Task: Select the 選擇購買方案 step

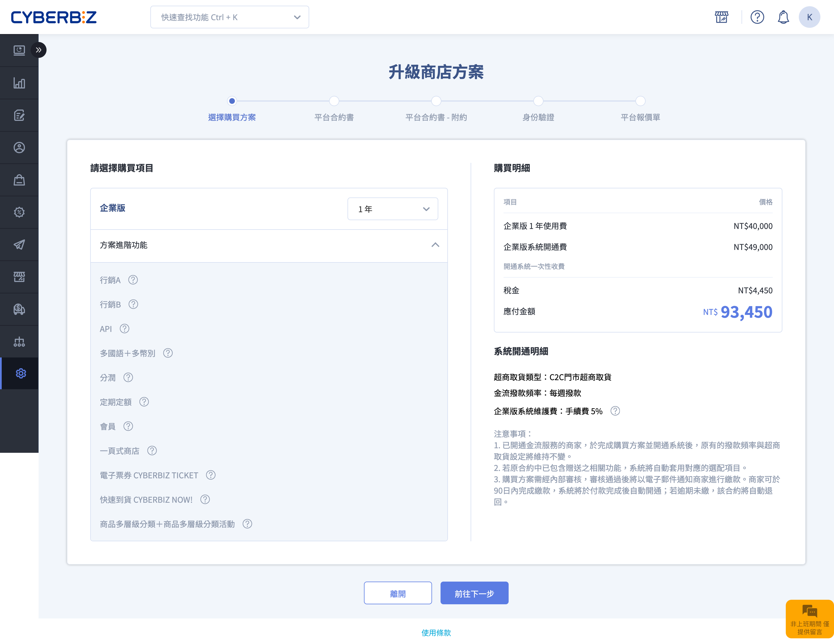Action: click(232, 101)
